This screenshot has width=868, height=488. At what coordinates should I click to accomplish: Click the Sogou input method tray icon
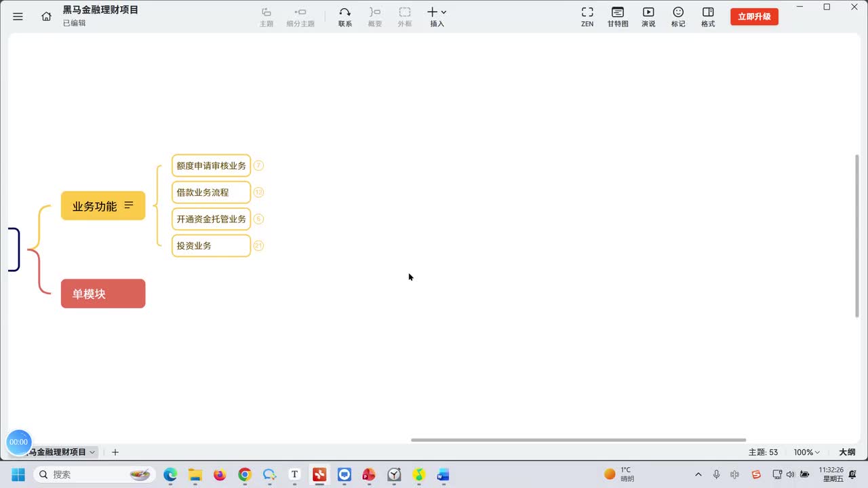coord(756,474)
